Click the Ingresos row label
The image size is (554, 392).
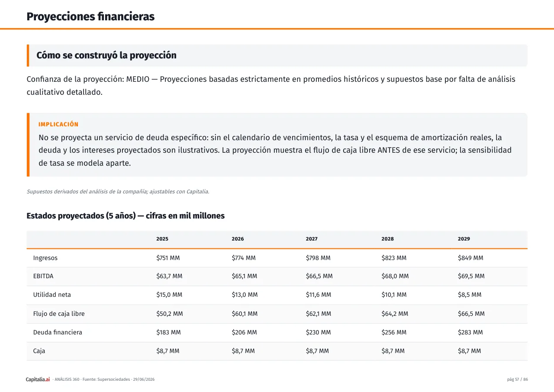click(45, 258)
